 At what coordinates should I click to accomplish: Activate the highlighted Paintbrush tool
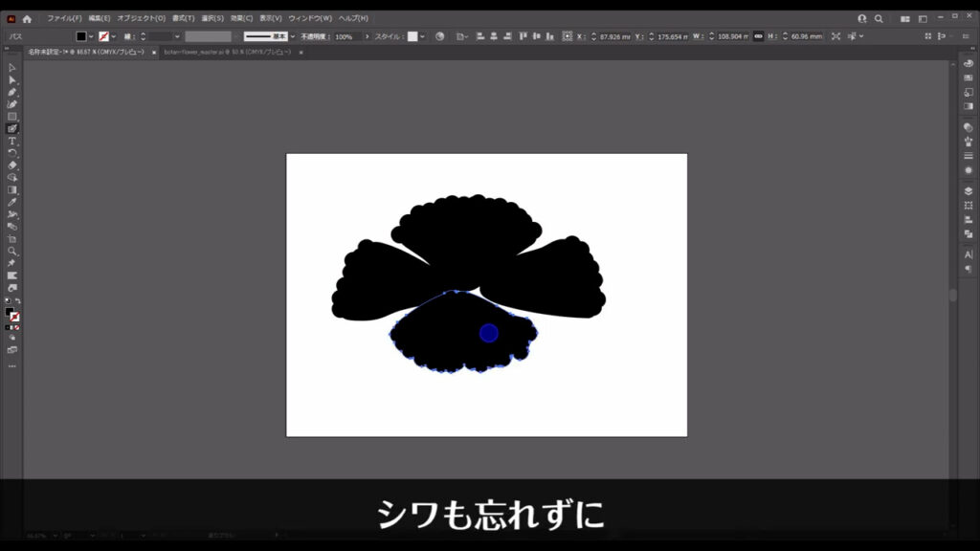(11, 129)
